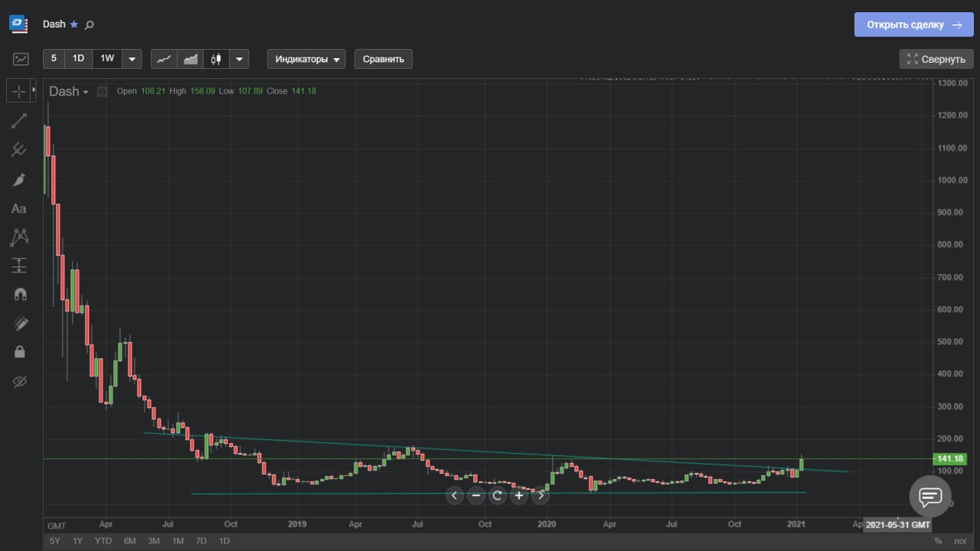Select the 1M date range
The width and height of the screenshot is (980, 551).
178,541
